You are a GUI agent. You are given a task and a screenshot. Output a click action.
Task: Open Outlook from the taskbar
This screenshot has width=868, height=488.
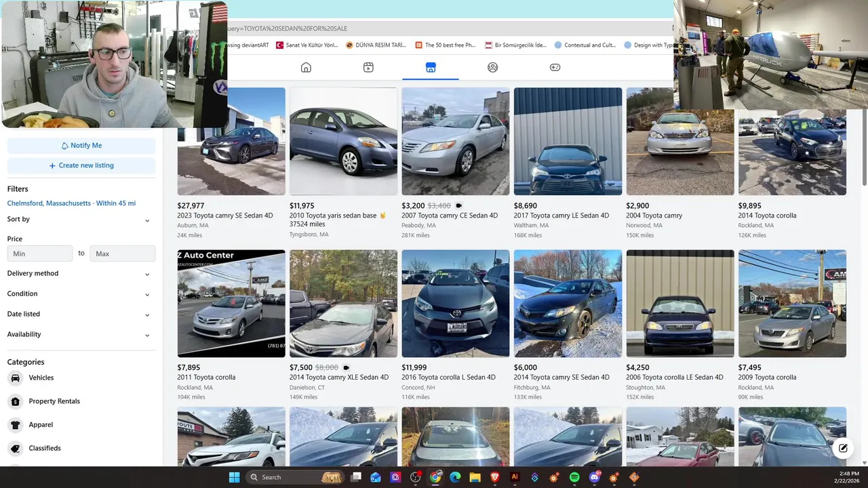pyautogui.click(x=376, y=477)
